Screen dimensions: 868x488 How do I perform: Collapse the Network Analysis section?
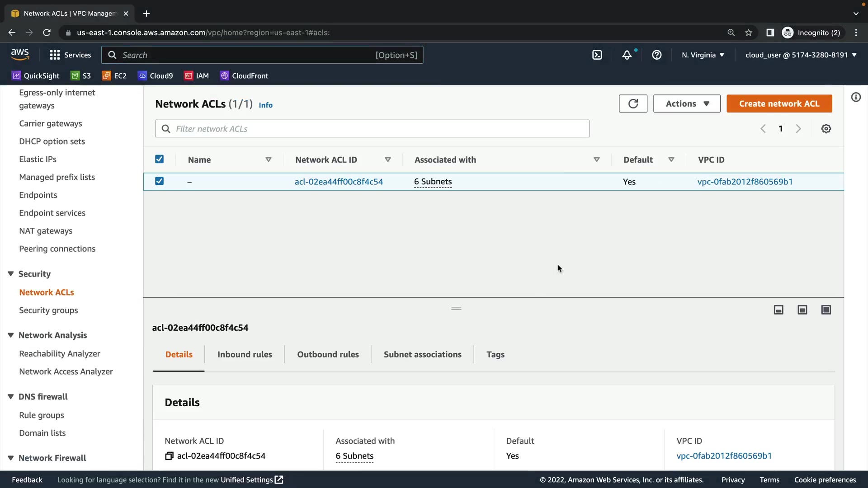point(11,335)
